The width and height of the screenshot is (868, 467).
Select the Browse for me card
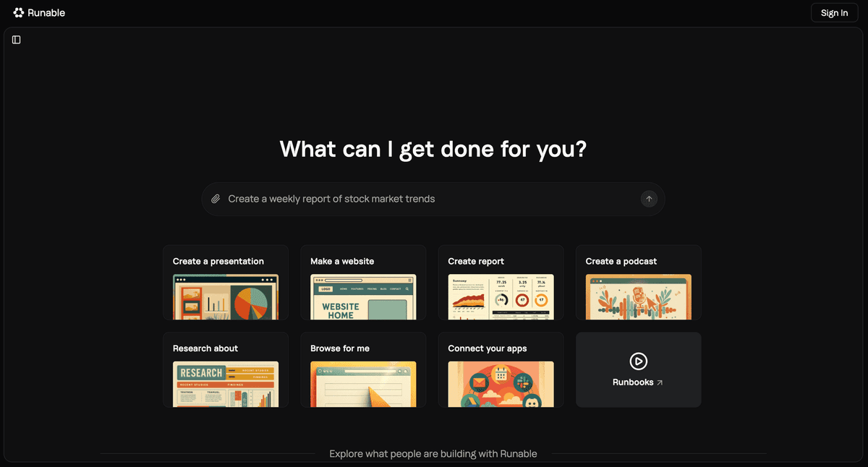[x=363, y=369]
